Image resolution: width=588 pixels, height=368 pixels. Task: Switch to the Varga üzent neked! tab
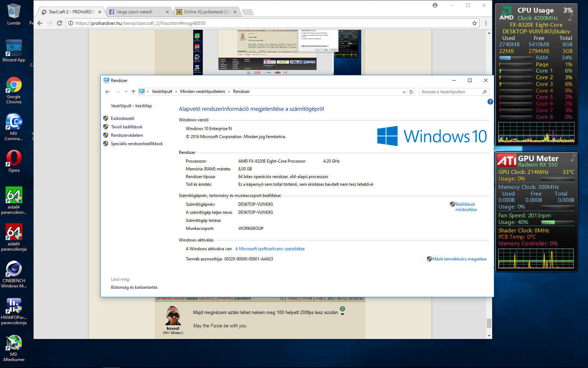tap(138, 12)
